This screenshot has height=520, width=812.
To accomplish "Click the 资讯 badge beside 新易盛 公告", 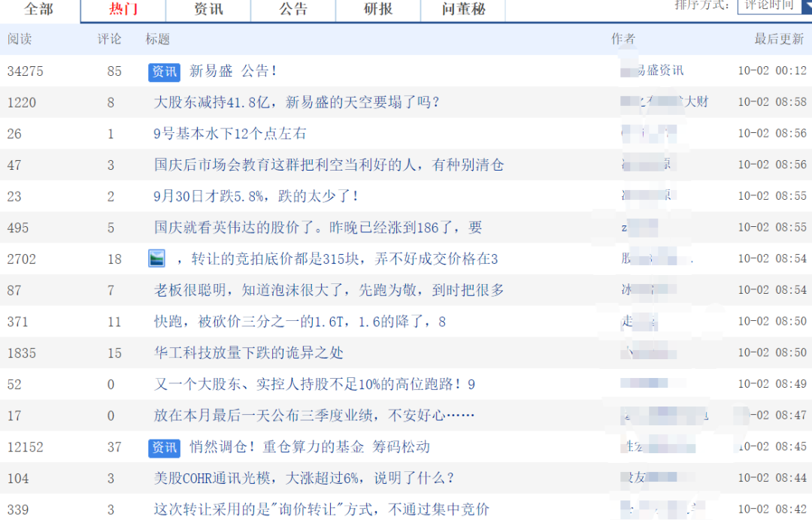I will [x=164, y=71].
